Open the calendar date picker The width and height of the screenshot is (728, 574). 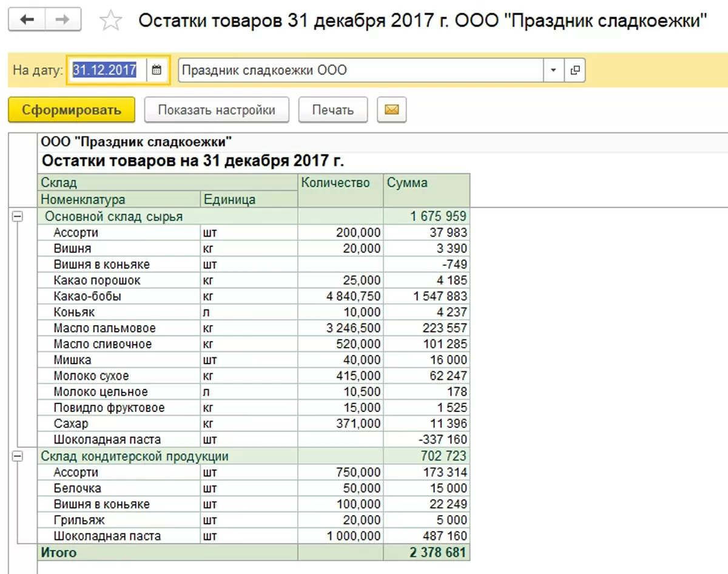[157, 70]
